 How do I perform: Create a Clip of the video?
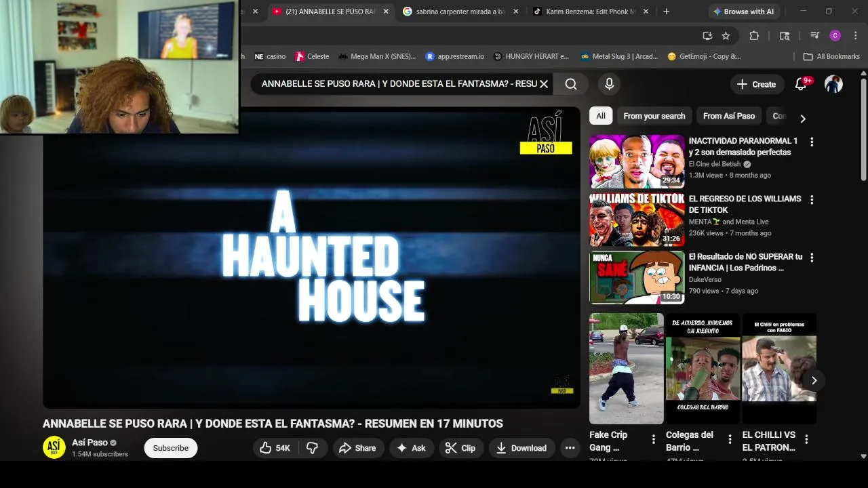pos(460,448)
